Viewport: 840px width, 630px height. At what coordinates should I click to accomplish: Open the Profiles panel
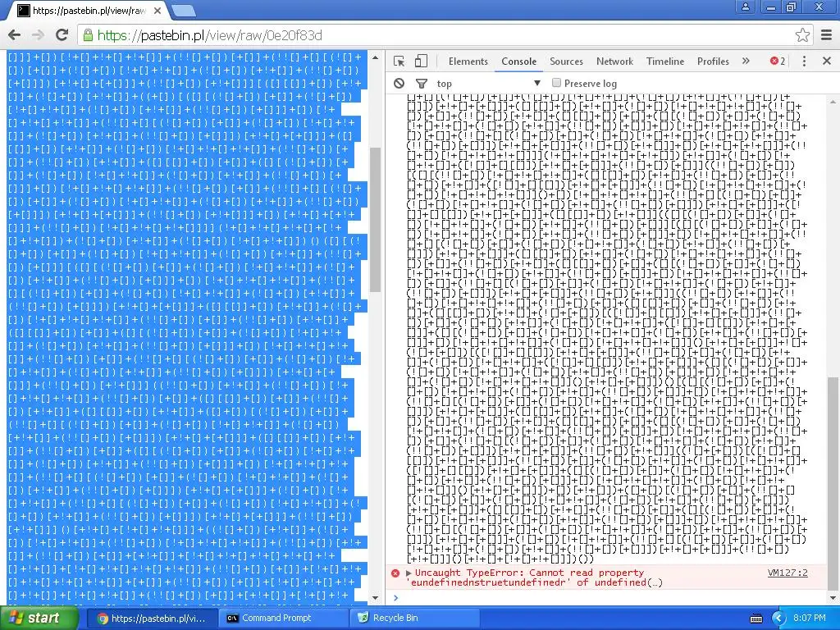pyautogui.click(x=713, y=61)
